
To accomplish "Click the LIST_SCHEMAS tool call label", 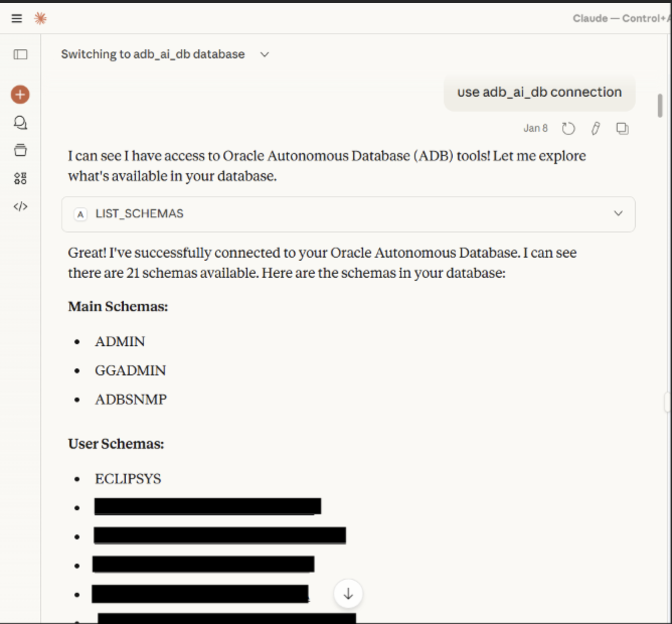I will pyautogui.click(x=139, y=214).
